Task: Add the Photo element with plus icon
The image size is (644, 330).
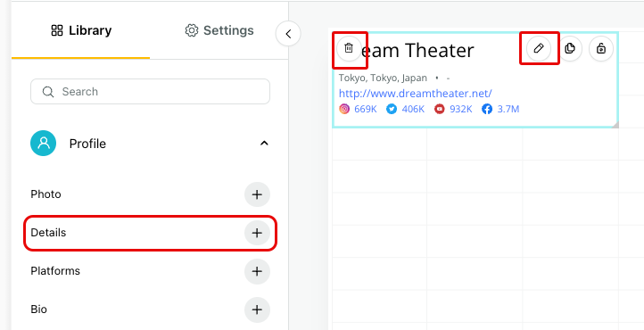Action: pos(257,194)
